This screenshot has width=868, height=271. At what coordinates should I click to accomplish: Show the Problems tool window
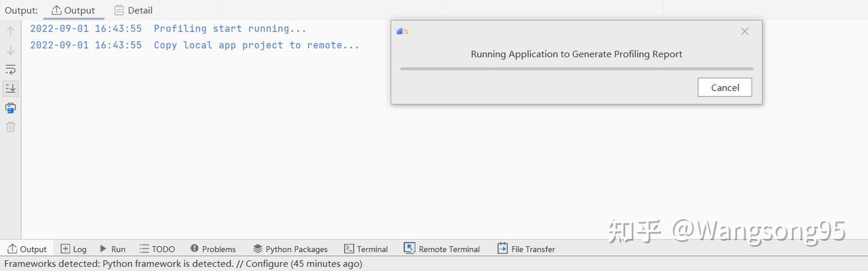point(213,249)
